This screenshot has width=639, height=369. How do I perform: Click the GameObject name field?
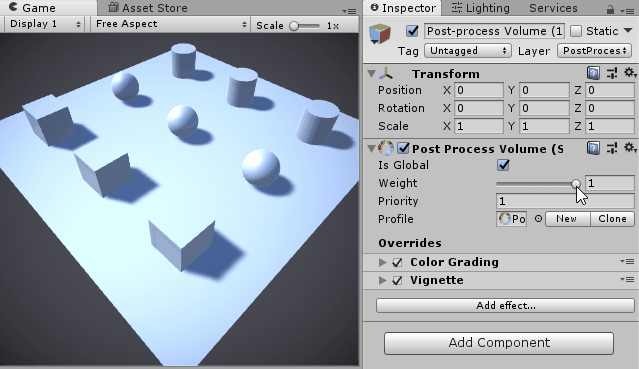coord(494,31)
